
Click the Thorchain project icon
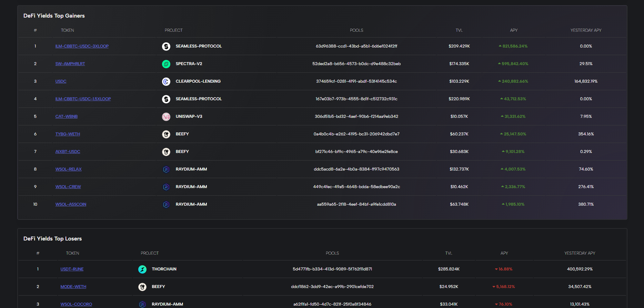click(142, 269)
